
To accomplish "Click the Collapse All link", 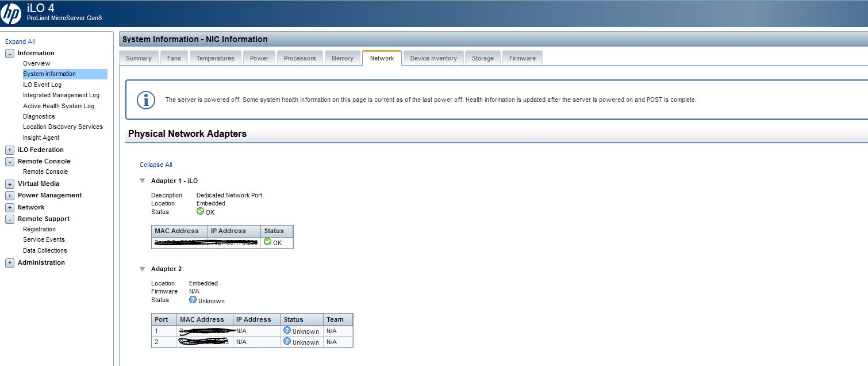I will [x=156, y=165].
